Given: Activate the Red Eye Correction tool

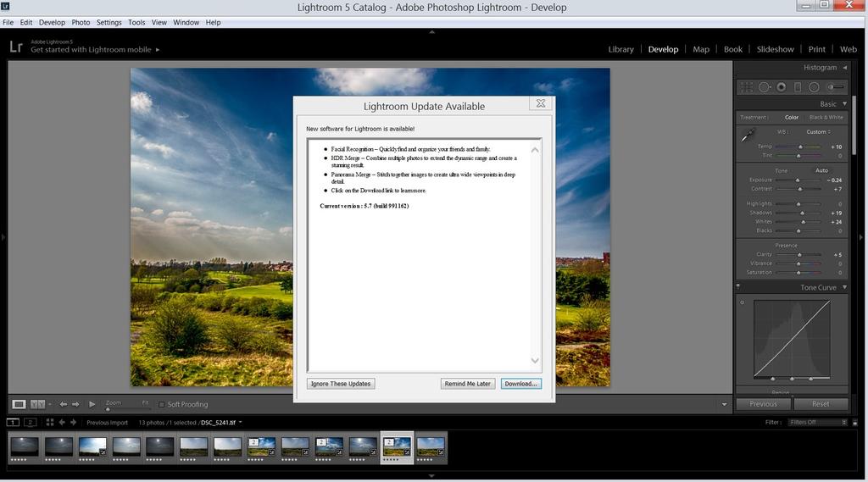Looking at the screenshot, I should (781, 87).
